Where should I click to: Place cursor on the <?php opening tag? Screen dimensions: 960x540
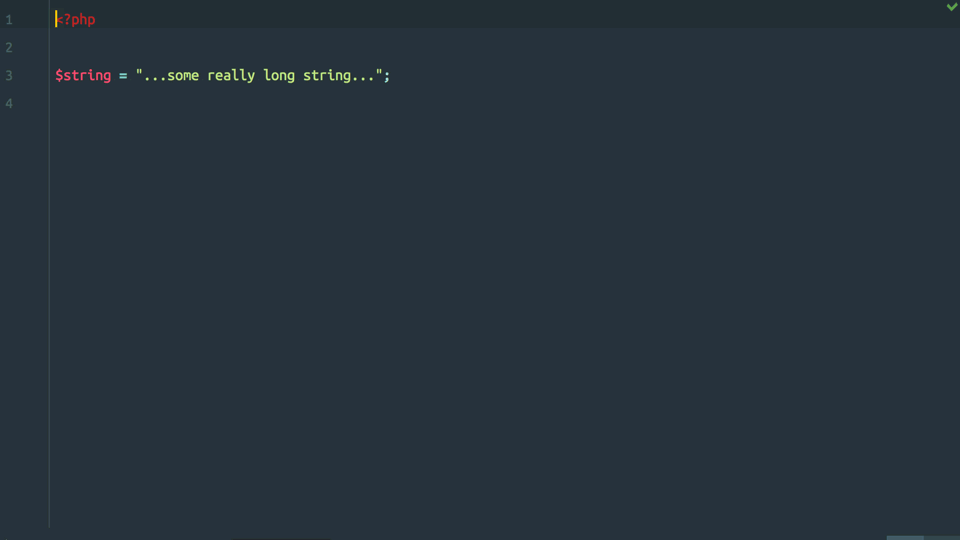[75, 20]
